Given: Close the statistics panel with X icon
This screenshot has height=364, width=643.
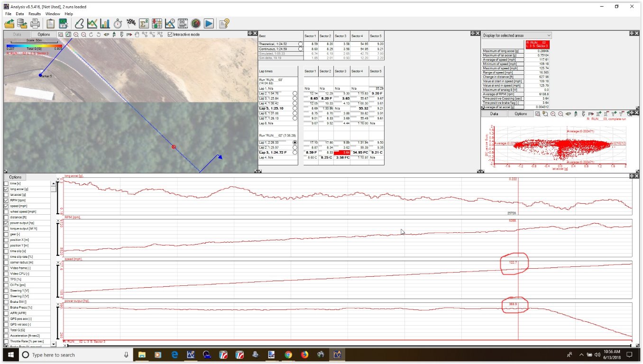Looking at the screenshot, I should pos(636,33).
